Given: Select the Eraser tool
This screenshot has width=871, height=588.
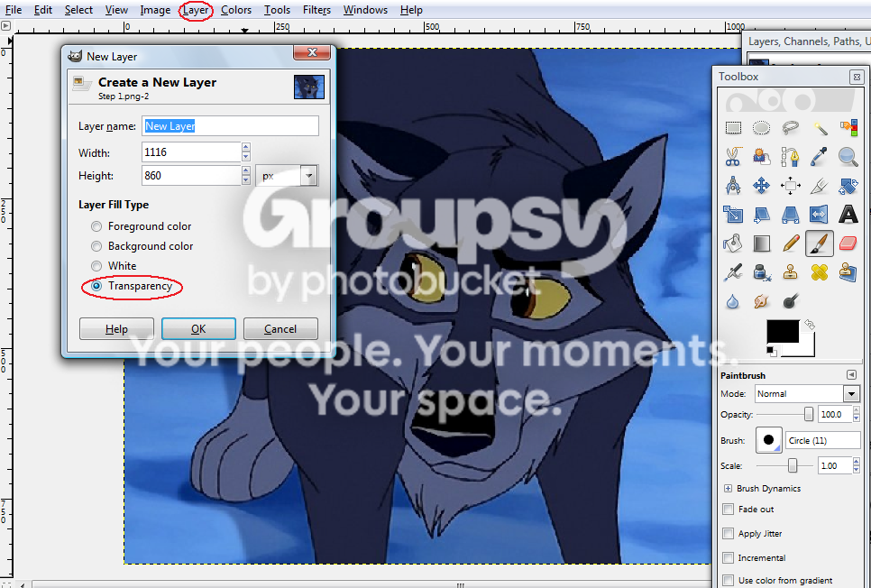Looking at the screenshot, I should [848, 243].
